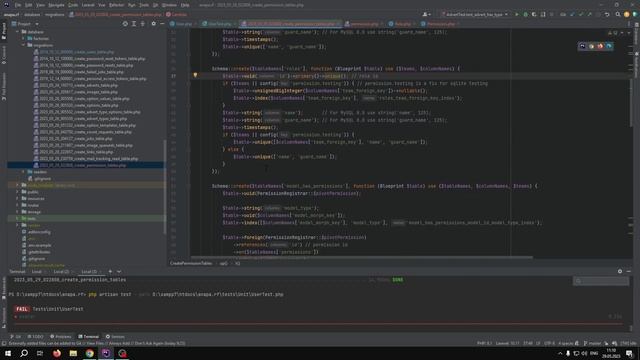Open Windows search from taskbar
The width and height of the screenshot is (640, 360).
(x=24, y=353)
